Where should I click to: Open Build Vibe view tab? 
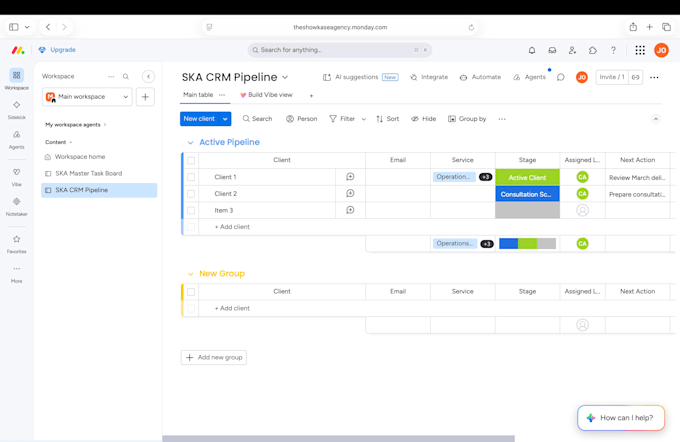point(266,95)
